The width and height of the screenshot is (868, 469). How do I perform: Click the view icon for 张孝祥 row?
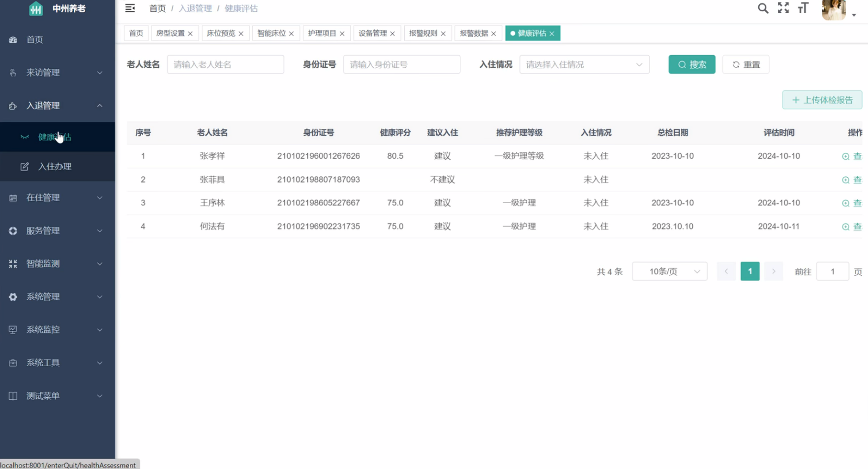[846, 156]
